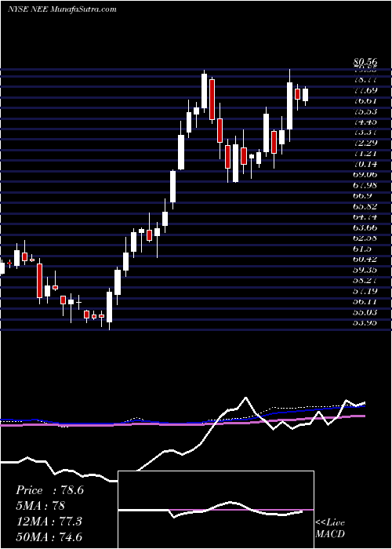This screenshot has width=392, height=549.
Task: Click the 12MA : 77.3 readout
Action: click(x=49, y=521)
